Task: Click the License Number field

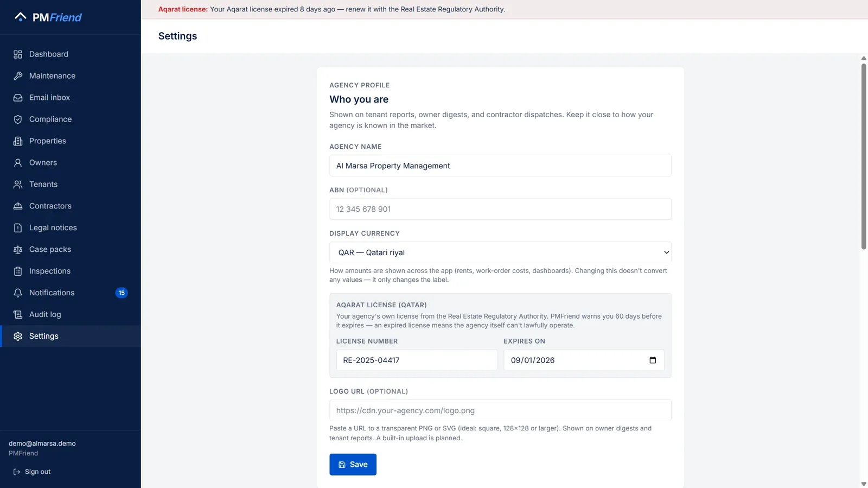Action: [x=417, y=360]
